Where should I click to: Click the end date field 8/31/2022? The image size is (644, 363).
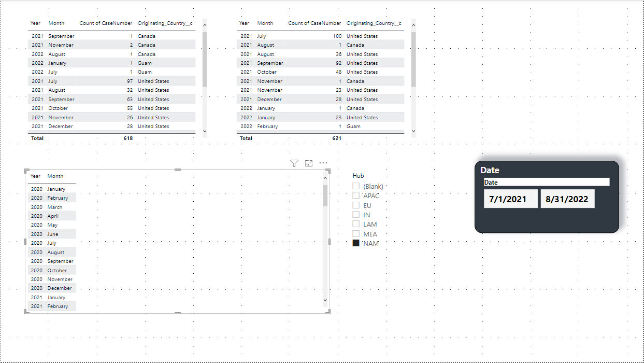click(567, 199)
